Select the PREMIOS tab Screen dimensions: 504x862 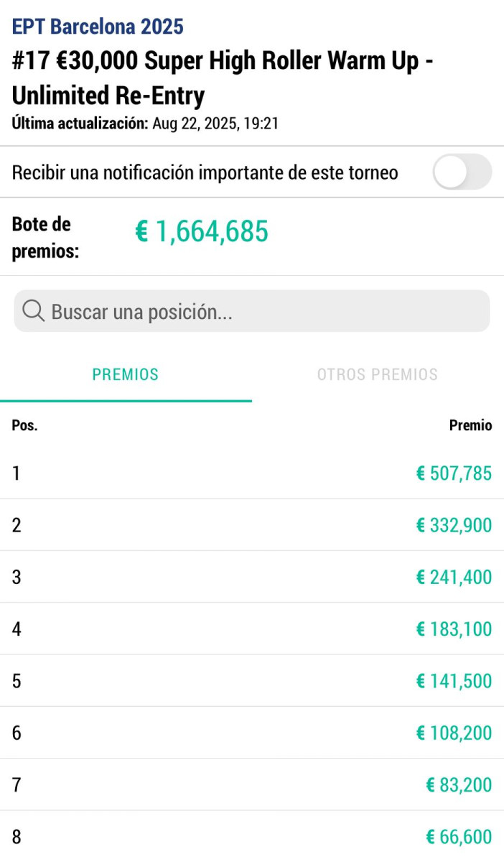coord(126,374)
